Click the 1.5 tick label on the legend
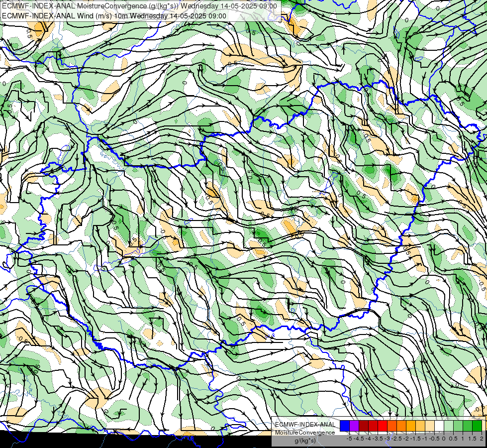The image size is (487, 448). tap(472, 439)
